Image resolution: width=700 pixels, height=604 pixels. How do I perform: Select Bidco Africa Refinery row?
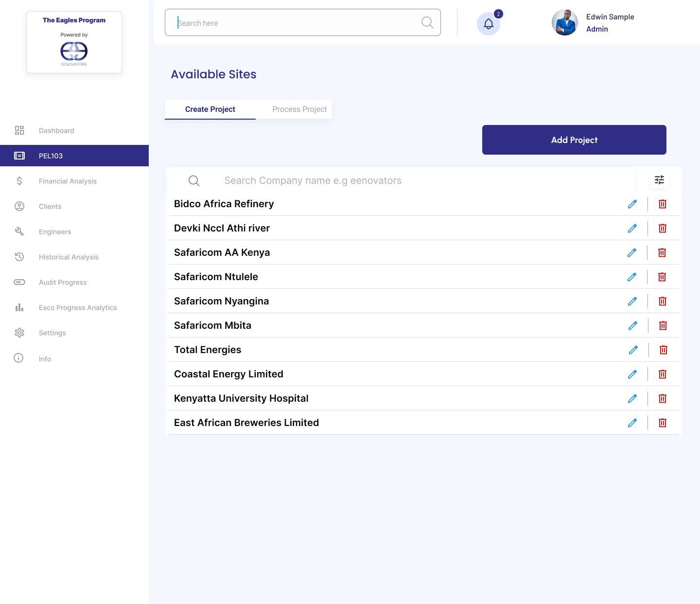click(x=423, y=204)
